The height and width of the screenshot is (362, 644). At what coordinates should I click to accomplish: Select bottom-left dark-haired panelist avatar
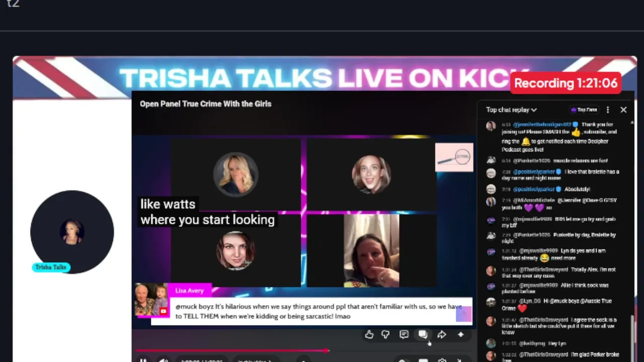235,250
